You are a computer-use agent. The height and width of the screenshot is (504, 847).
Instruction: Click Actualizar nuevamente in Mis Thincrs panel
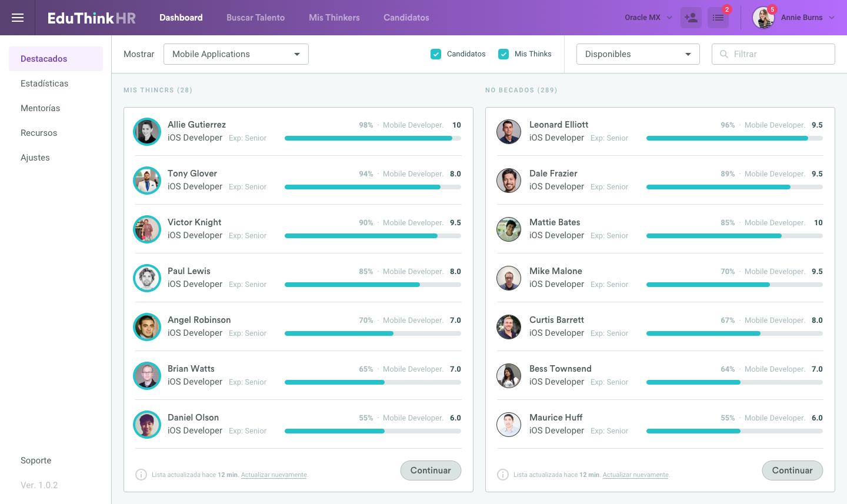[274, 475]
